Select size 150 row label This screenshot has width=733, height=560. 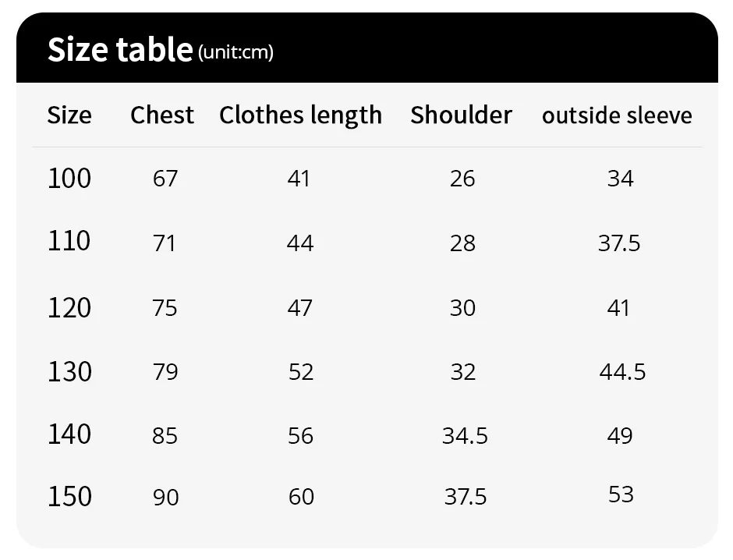tap(69, 496)
